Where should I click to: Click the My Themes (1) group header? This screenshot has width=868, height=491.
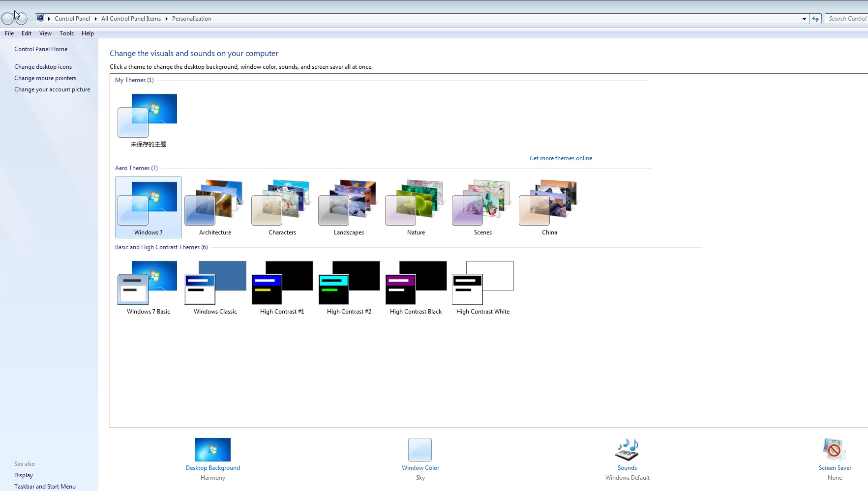[134, 80]
